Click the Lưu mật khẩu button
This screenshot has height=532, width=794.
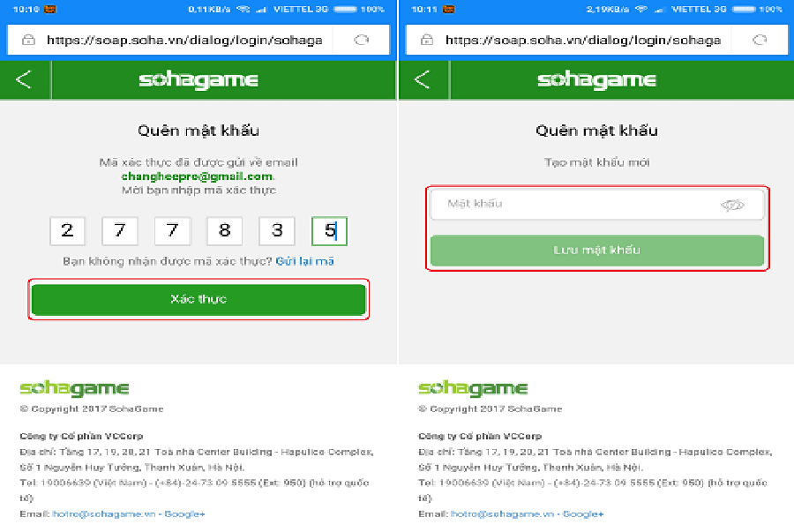coord(597,250)
